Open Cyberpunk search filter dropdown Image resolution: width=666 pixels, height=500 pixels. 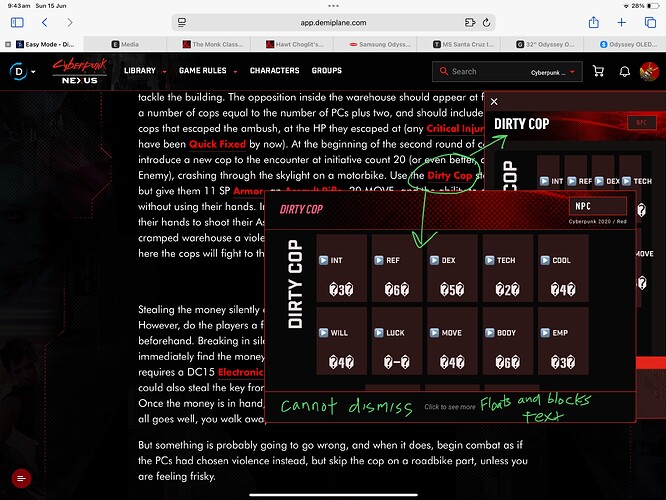[552, 72]
